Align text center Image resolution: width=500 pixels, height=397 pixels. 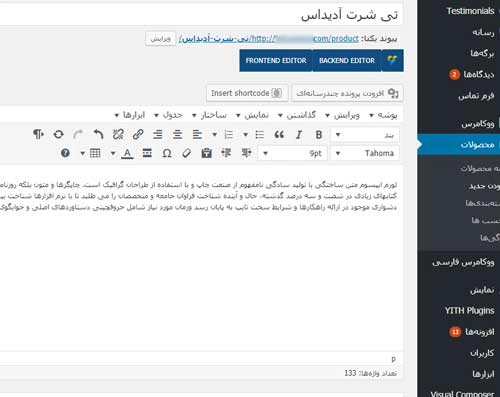coord(177,135)
